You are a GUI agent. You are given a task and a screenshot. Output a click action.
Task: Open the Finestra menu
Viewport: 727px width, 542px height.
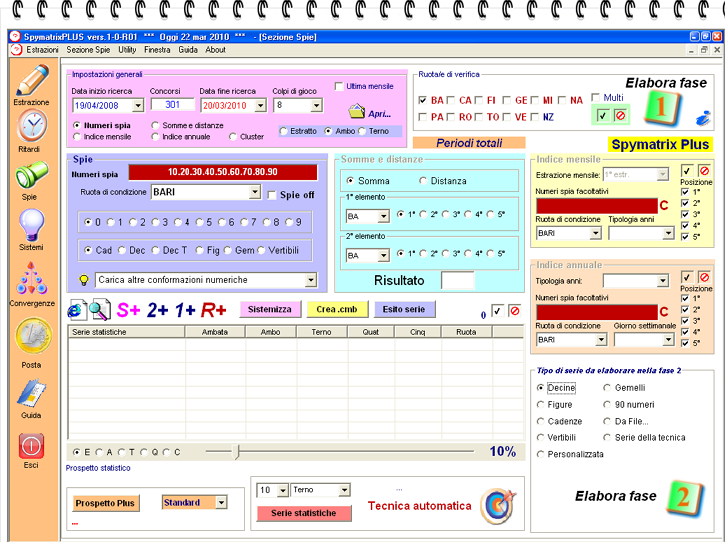click(157, 50)
